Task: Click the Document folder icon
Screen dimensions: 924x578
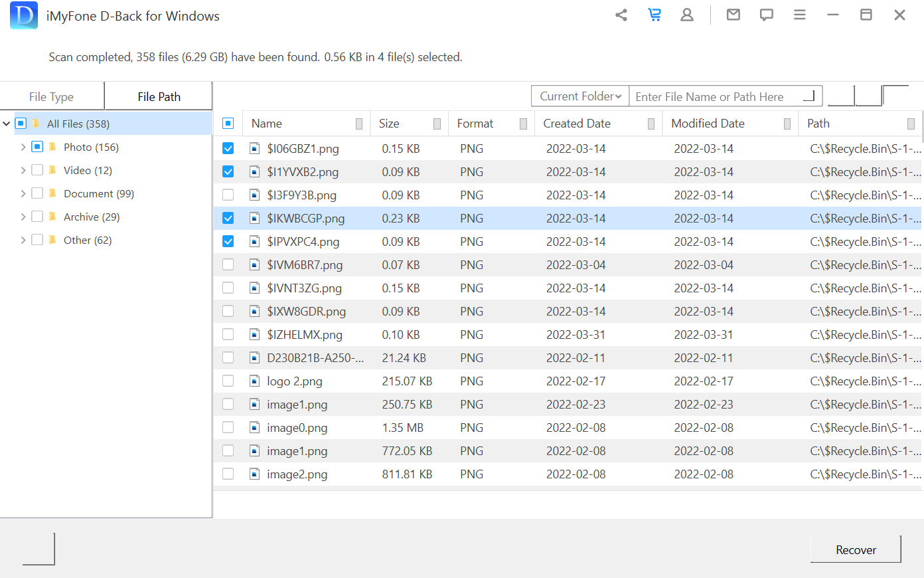Action: [52, 193]
